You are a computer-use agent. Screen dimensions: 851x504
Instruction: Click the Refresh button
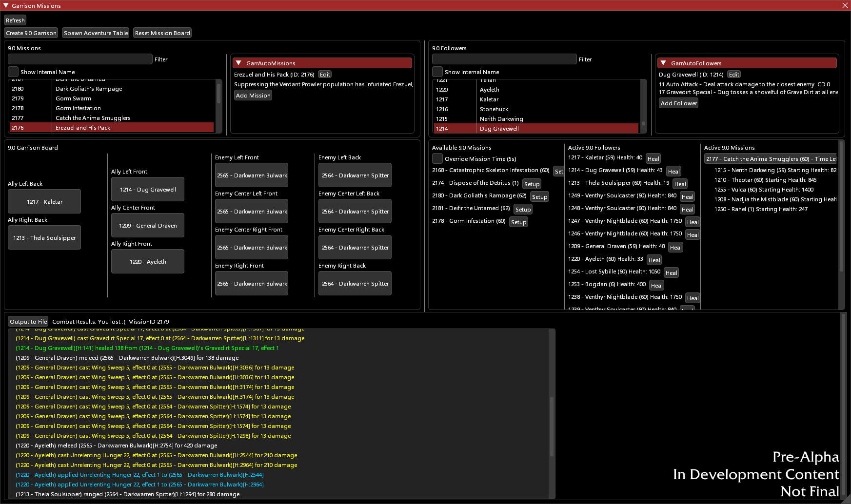point(15,20)
